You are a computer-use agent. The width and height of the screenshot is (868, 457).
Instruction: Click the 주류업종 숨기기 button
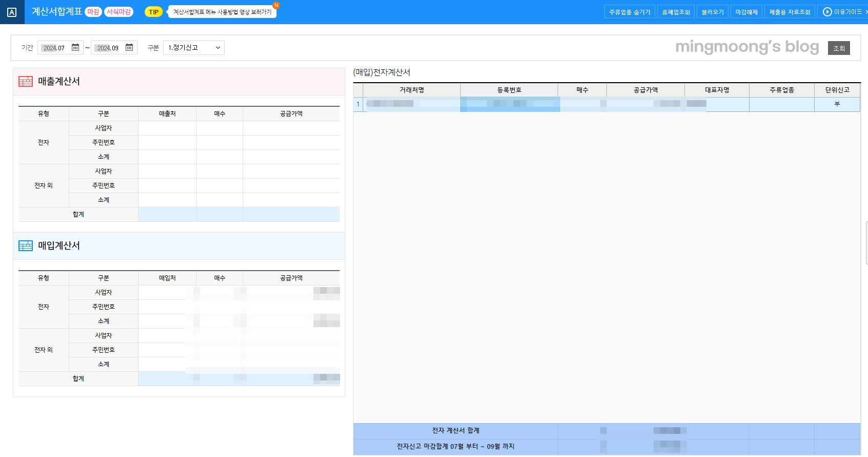(x=629, y=12)
